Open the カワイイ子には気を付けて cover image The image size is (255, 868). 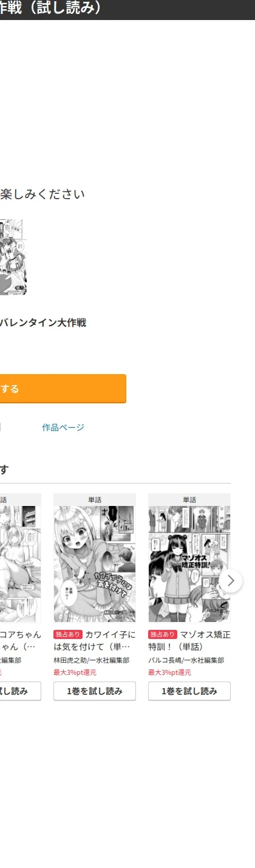coord(95,564)
